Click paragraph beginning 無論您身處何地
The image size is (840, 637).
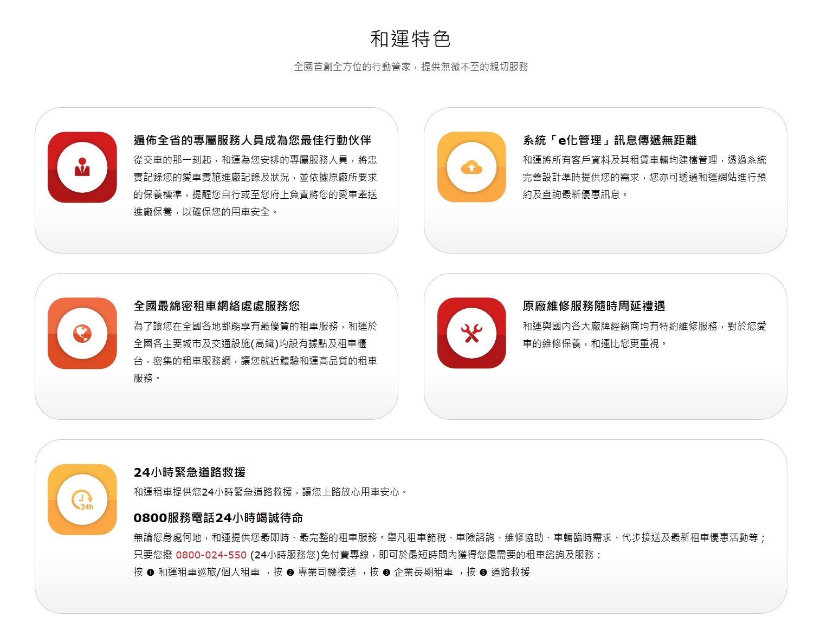tap(450, 547)
